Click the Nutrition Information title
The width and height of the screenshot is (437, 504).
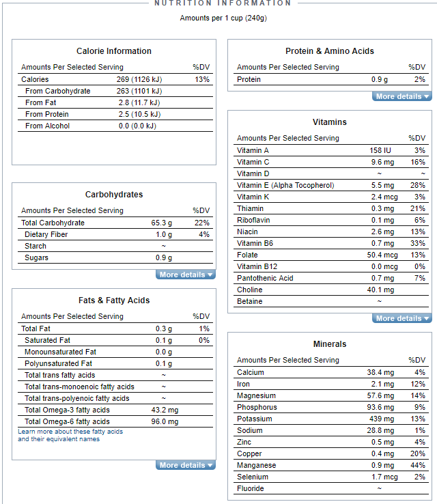(223, 3)
